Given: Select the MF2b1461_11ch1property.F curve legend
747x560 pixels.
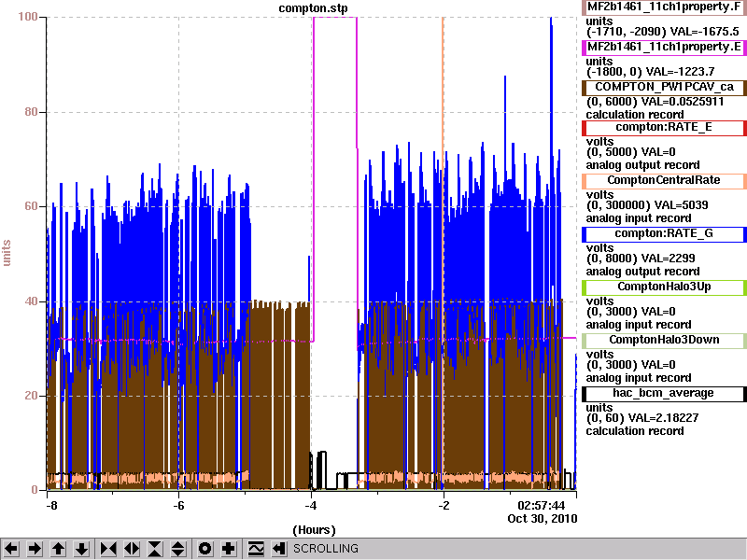Looking at the screenshot, I should (664, 7).
